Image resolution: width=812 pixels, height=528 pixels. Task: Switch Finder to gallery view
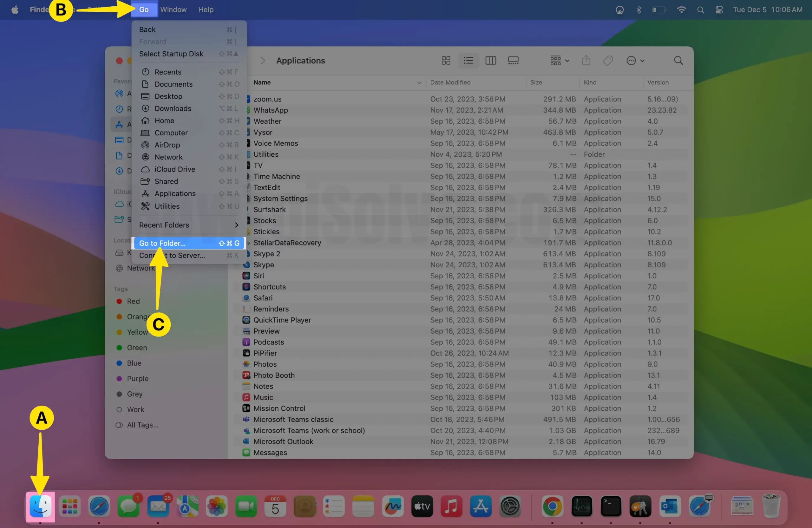coord(513,61)
